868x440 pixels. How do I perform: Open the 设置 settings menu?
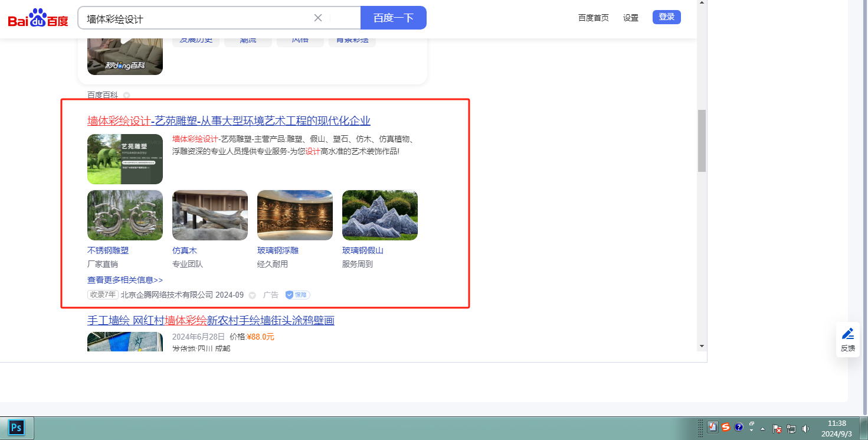pos(631,18)
